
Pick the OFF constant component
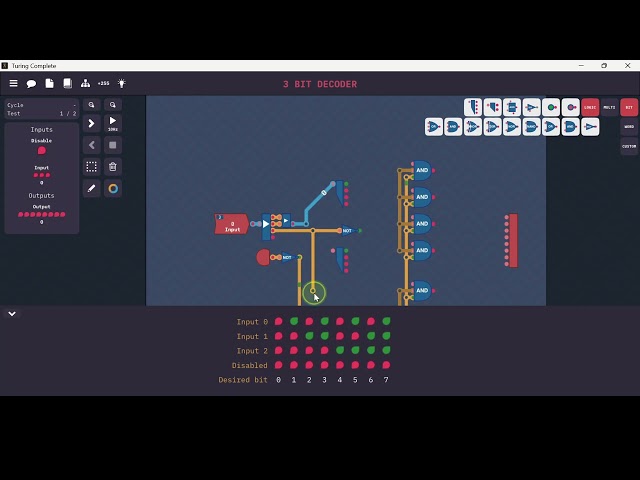tap(571, 107)
